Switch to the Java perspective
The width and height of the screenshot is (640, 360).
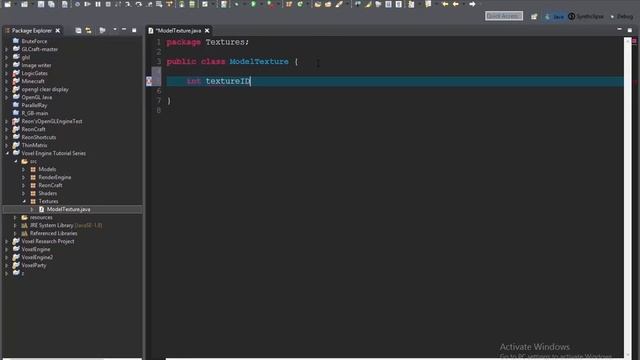[x=554, y=16]
